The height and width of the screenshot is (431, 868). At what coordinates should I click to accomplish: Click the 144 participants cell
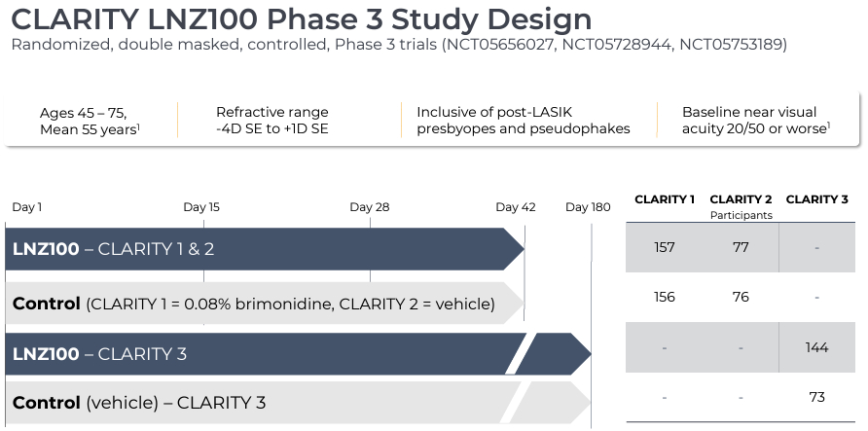tap(816, 348)
